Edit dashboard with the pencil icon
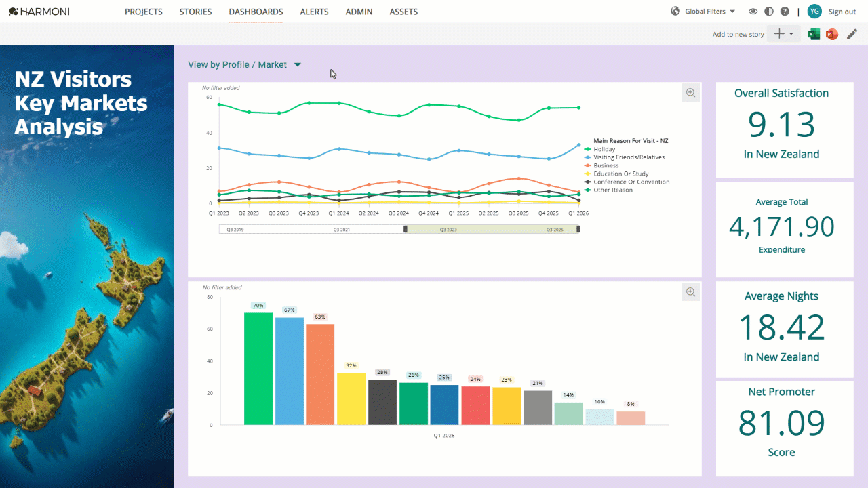 coord(852,34)
